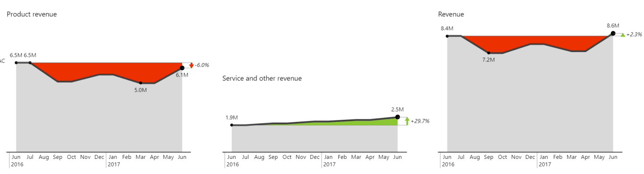Screen dimensions: 644x174
Task: Select the Revenue chart title
Action: pyautogui.click(x=451, y=14)
